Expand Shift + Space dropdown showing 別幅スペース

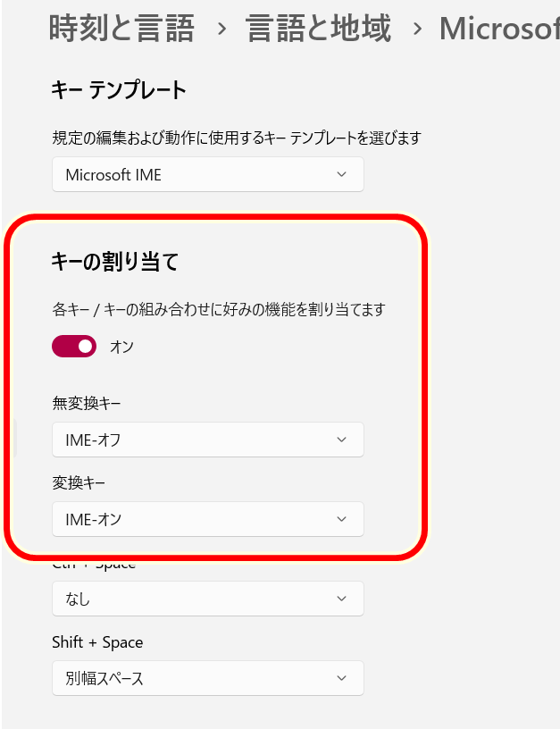click(x=207, y=678)
